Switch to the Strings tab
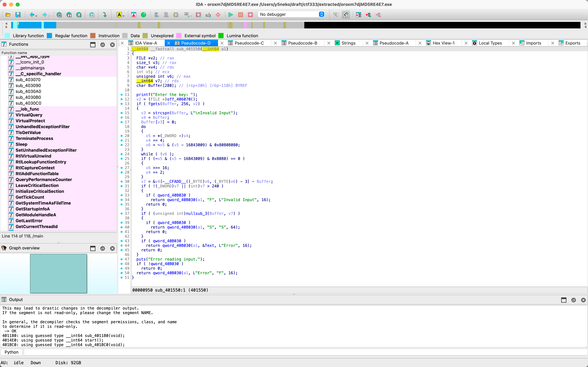 pos(348,43)
